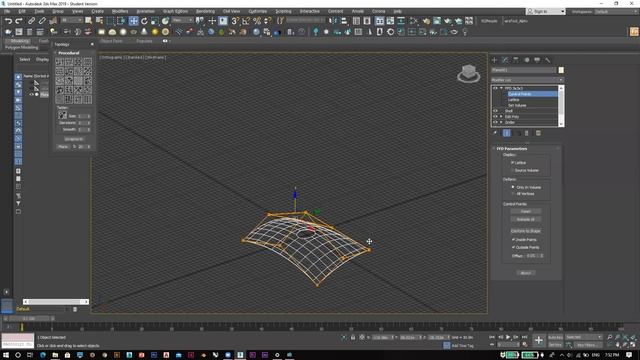Click the Scene Explorer horizontal scrollbar
Image resolution: width=640 pixels, height=360 pixels.
point(56,302)
